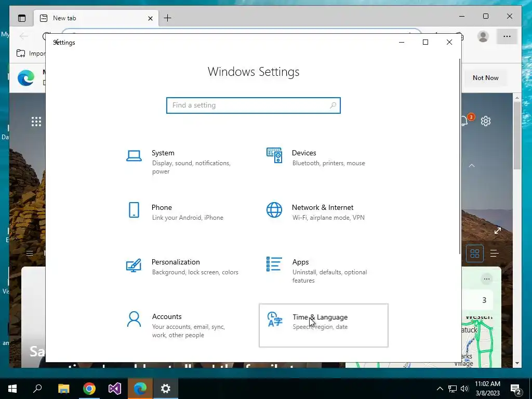
Task: Open Personalization settings icon
Action: [x=134, y=265]
